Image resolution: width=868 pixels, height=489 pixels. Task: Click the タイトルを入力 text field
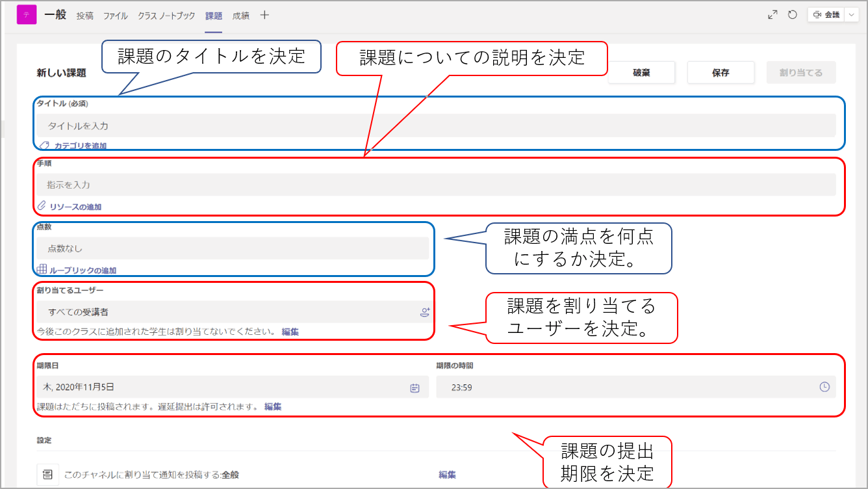coord(435,126)
